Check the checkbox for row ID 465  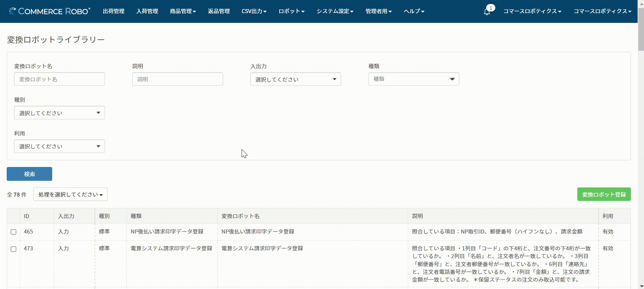tap(13, 232)
